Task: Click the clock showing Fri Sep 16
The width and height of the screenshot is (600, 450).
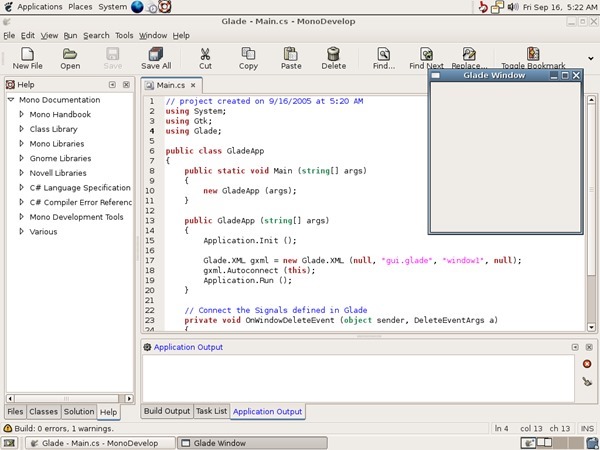Action: click(559, 7)
